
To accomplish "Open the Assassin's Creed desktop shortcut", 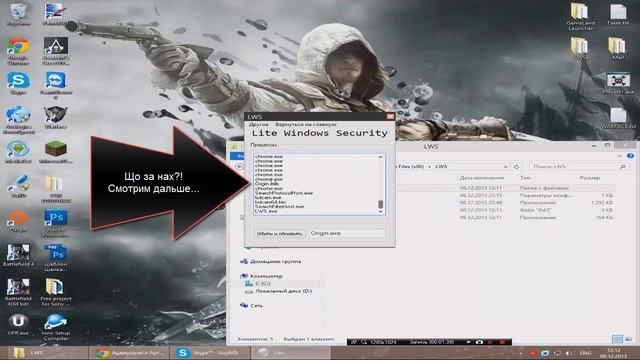I will (x=56, y=51).
